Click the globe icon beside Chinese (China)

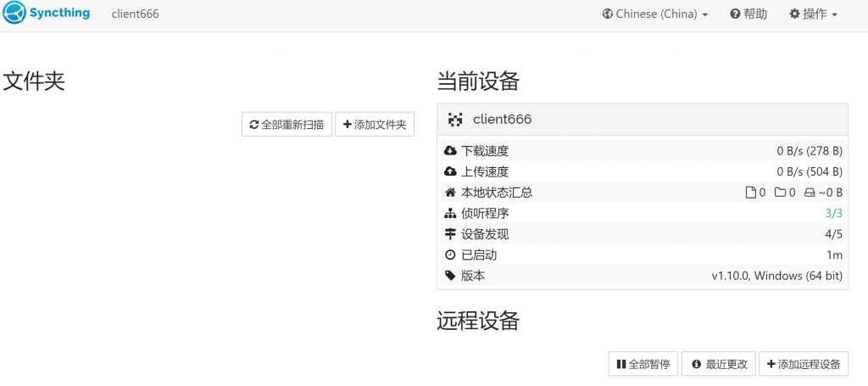(607, 14)
